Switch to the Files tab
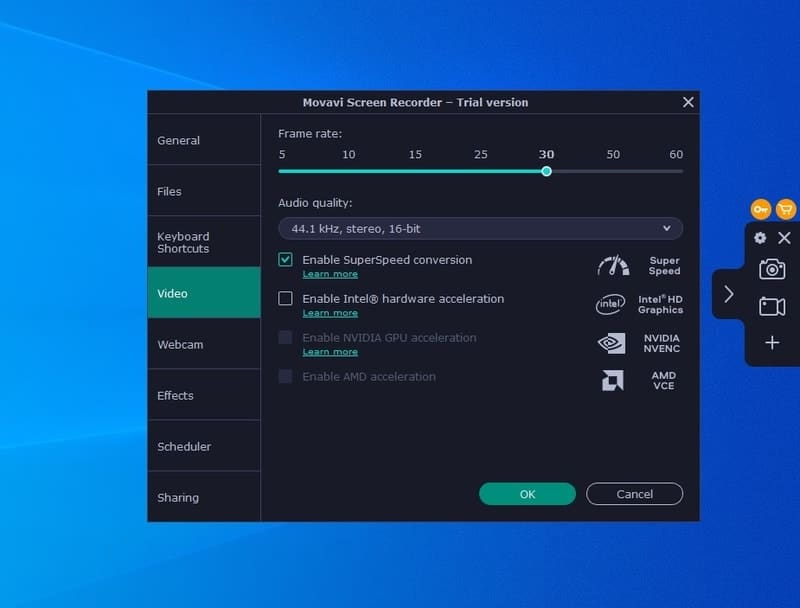Viewport: 800px width, 608px height. [x=204, y=191]
